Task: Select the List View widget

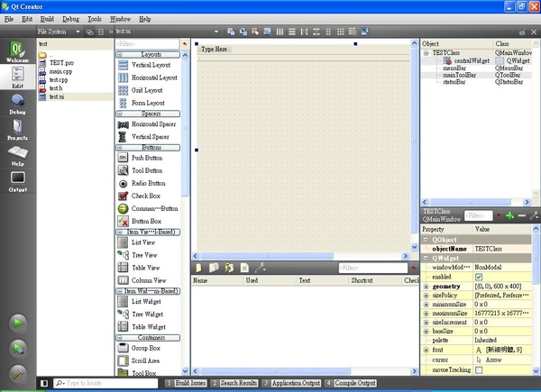Action: tap(148, 242)
